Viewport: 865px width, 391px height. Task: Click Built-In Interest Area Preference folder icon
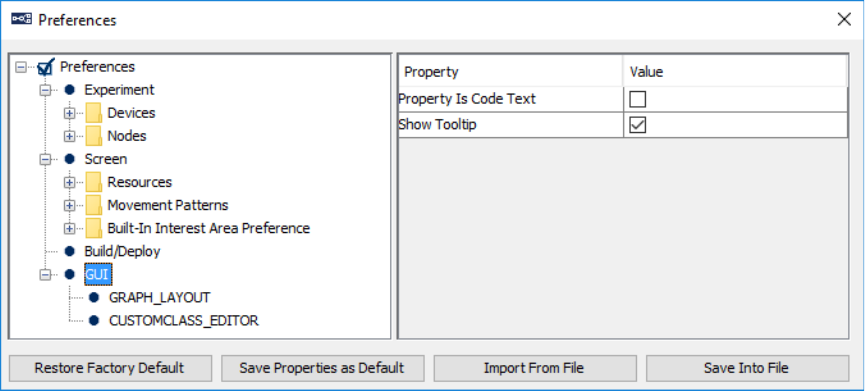pos(94,228)
